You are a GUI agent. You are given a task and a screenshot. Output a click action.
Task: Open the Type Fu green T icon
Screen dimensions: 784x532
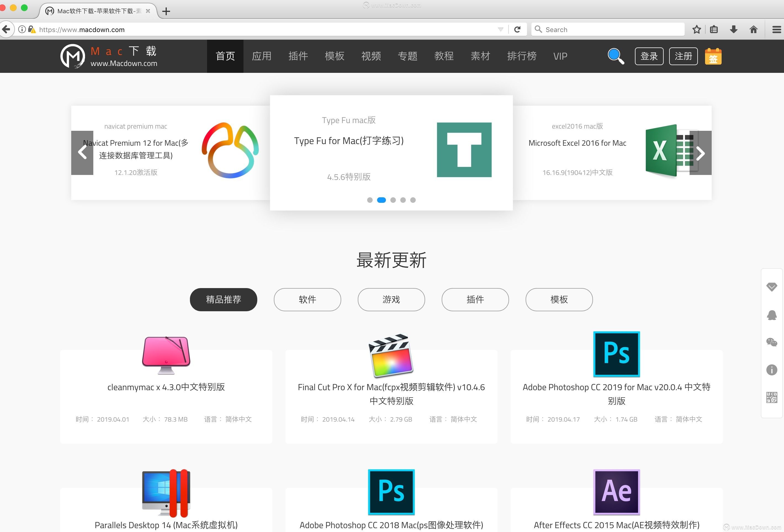464,150
